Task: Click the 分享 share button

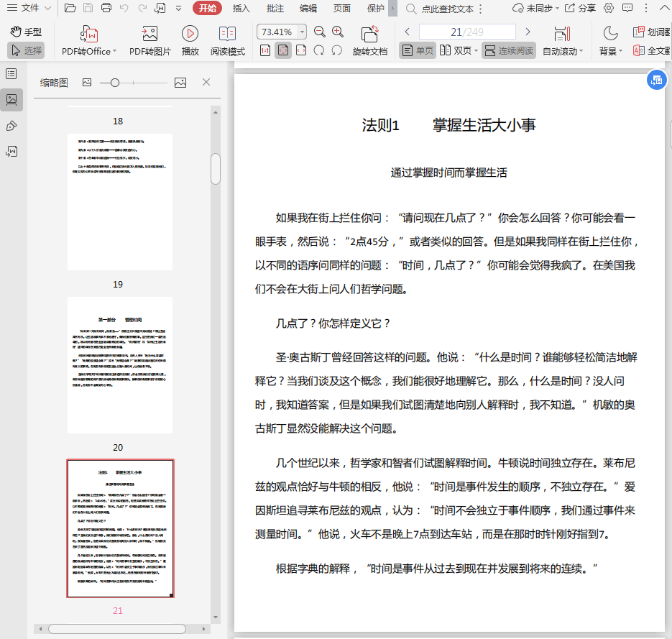Action: (580, 8)
